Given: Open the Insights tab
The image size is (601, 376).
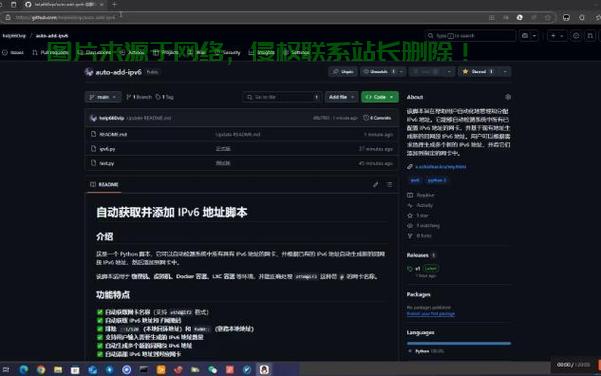Looking at the screenshot, I should [x=262, y=53].
